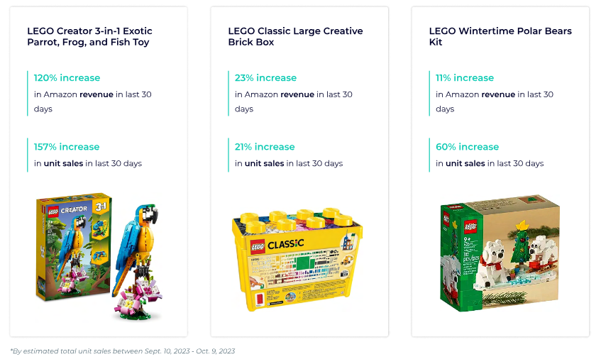Click the Wintertime Polar Bears box image
Viewport: 601px width, 364px height.
[500, 253]
